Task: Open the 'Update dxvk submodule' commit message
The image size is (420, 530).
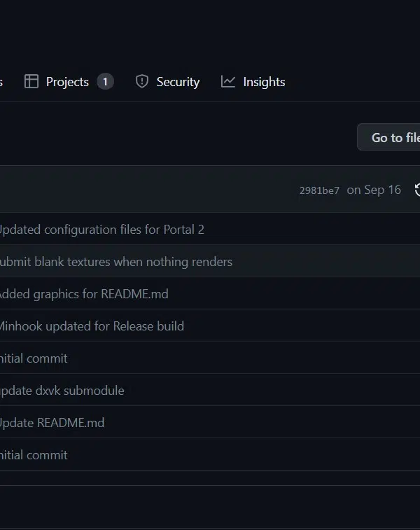Action: click(62, 391)
